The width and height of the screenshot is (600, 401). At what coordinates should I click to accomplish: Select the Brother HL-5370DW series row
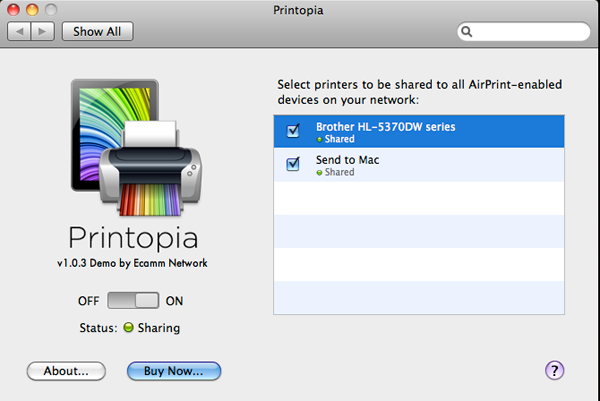click(x=419, y=131)
